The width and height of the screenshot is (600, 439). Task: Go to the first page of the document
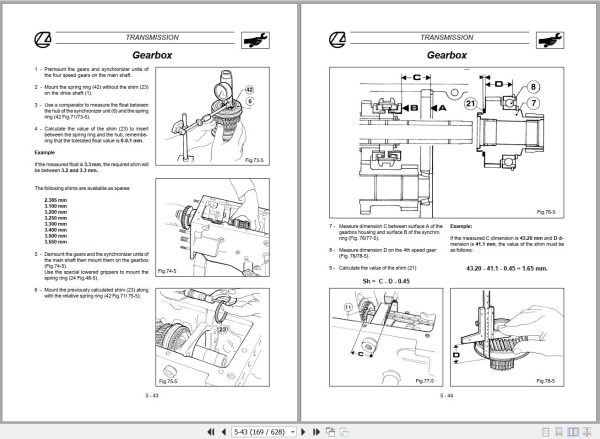(211, 432)
